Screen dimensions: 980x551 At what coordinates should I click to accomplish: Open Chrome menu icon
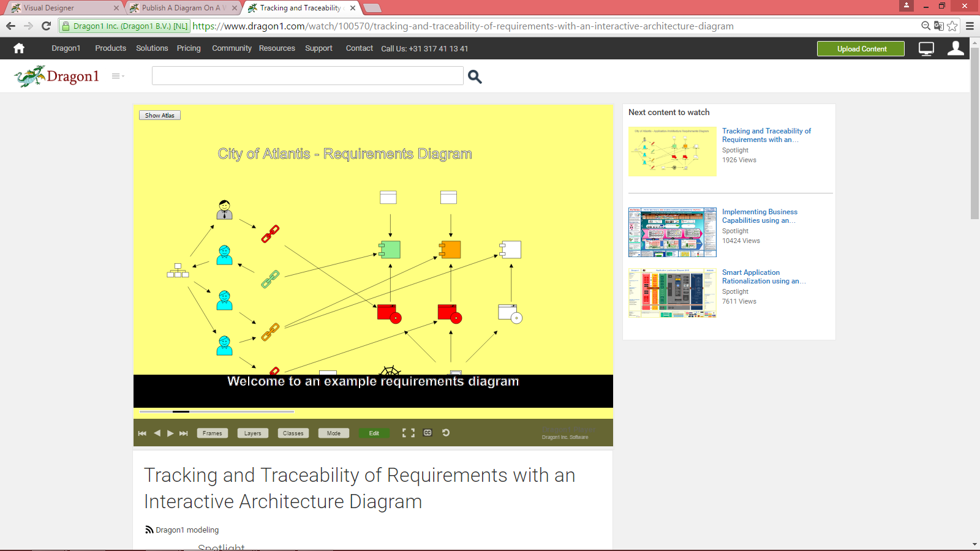(970, 26)
